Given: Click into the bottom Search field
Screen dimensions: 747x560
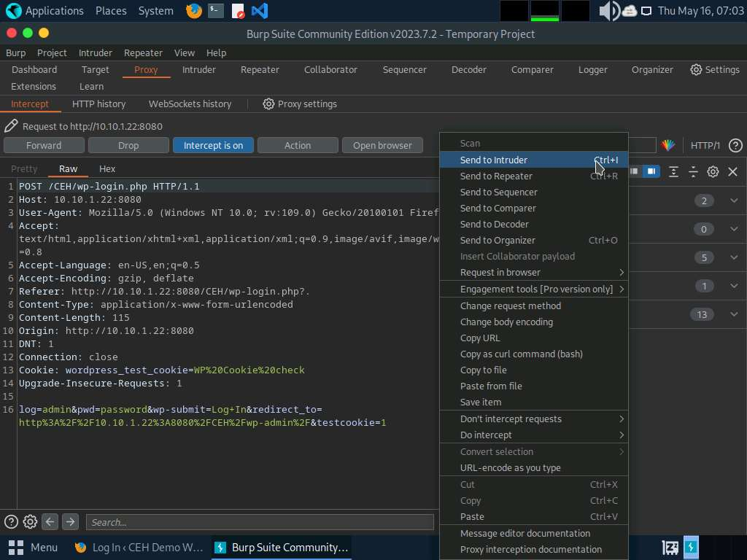Looking at the screenshot, I should [x=259, y=522].
